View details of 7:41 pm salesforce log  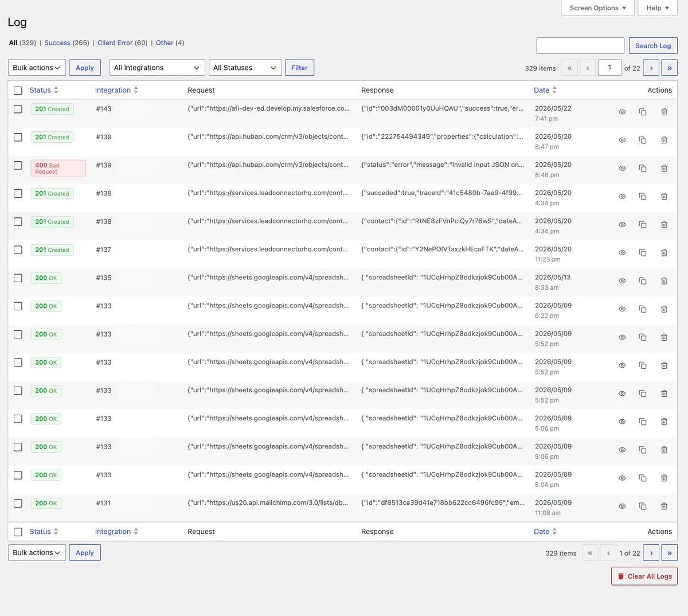pyautogui.click(x=622, y=112)
